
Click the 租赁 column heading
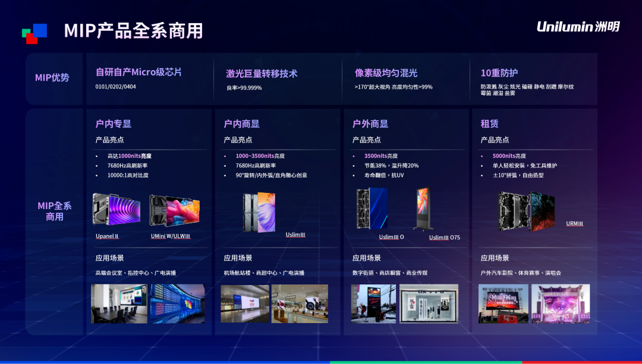pos(490,124)
